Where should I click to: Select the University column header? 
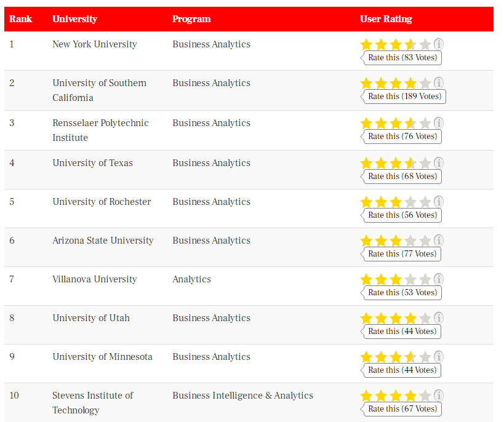[74, 19]
